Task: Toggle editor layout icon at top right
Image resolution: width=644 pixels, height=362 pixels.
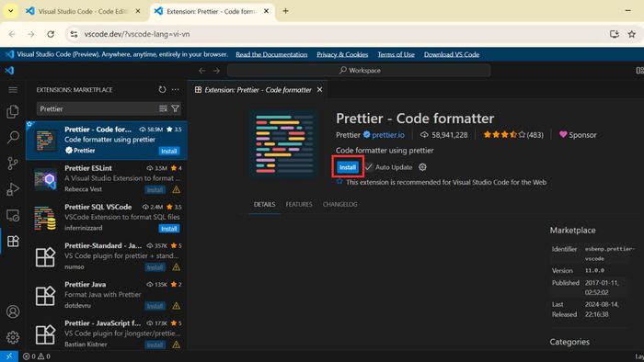Action: point(639,71)
